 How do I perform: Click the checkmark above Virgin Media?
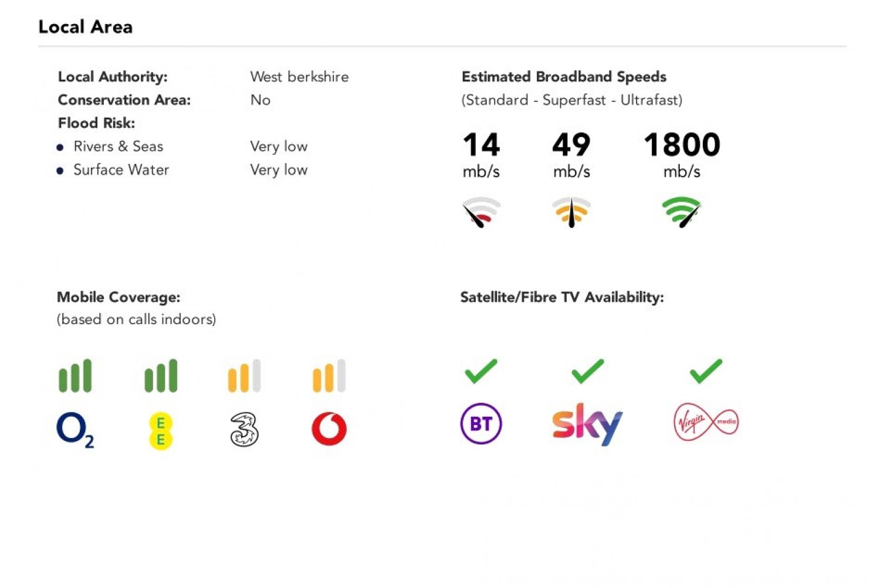[x=706, y=371]
